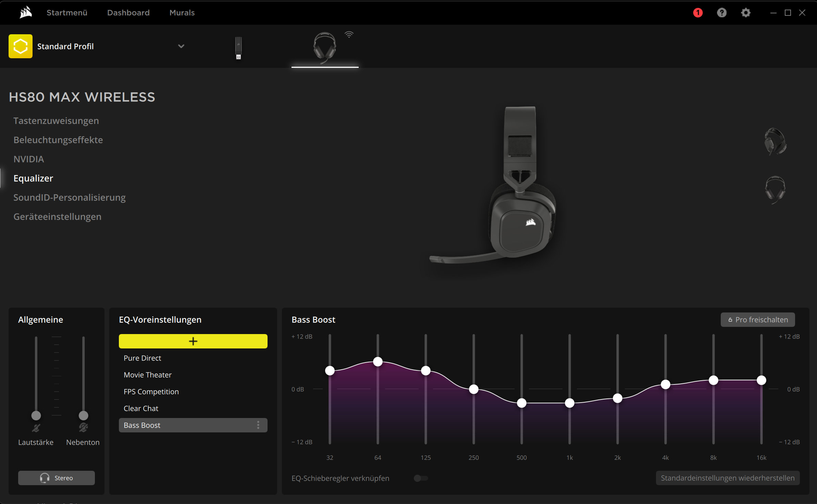The height and width of the screenshot is (504, 817).
Task: Go to Tastenzuweisungen section
Action: [56, 121]
